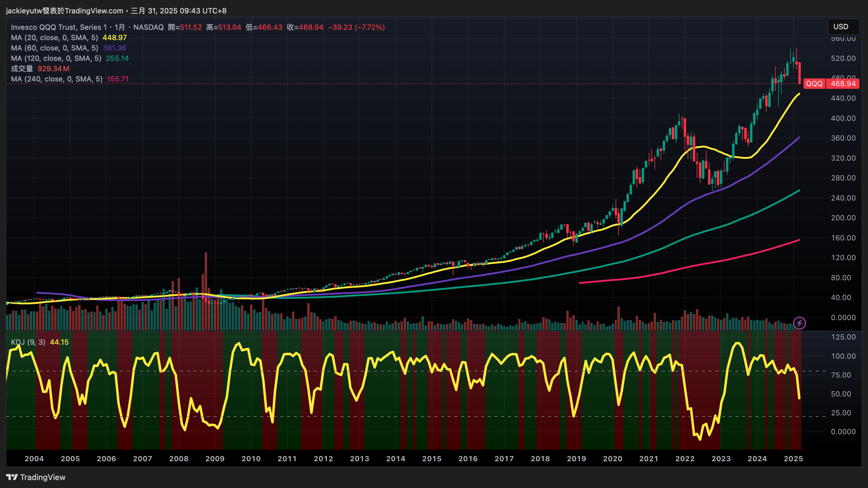Click the TradingView logo icon

pyautogui.click(x=12, y=477)
